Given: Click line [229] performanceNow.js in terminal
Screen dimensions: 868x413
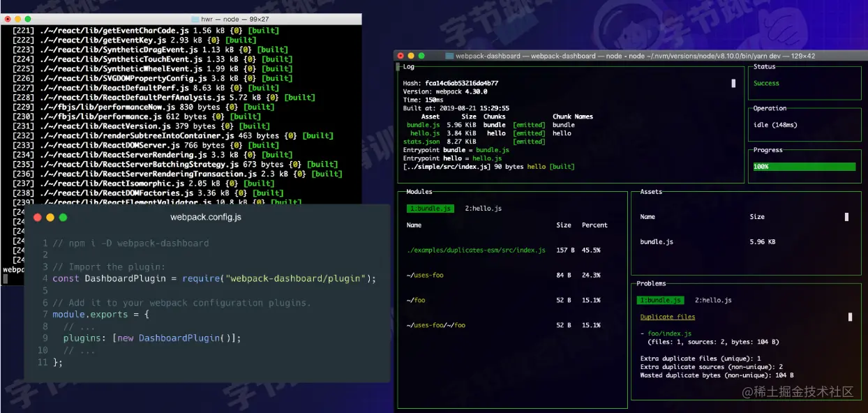Looking at the screenshot, I should click(143, 107).
